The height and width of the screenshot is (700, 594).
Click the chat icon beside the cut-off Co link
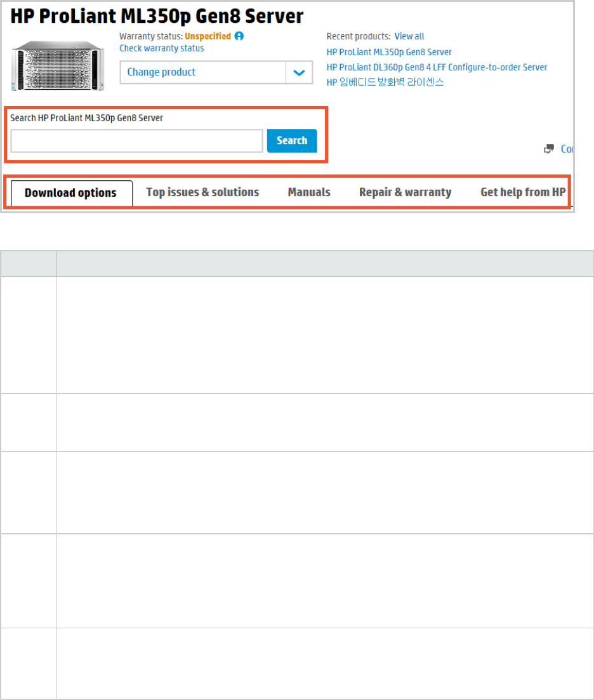tap(548, 149)
